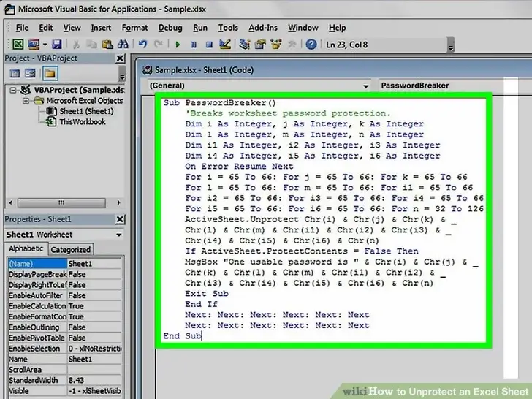The image size is (532, 399).
Task: Click the Cut scissors icon
Action: 76,45
